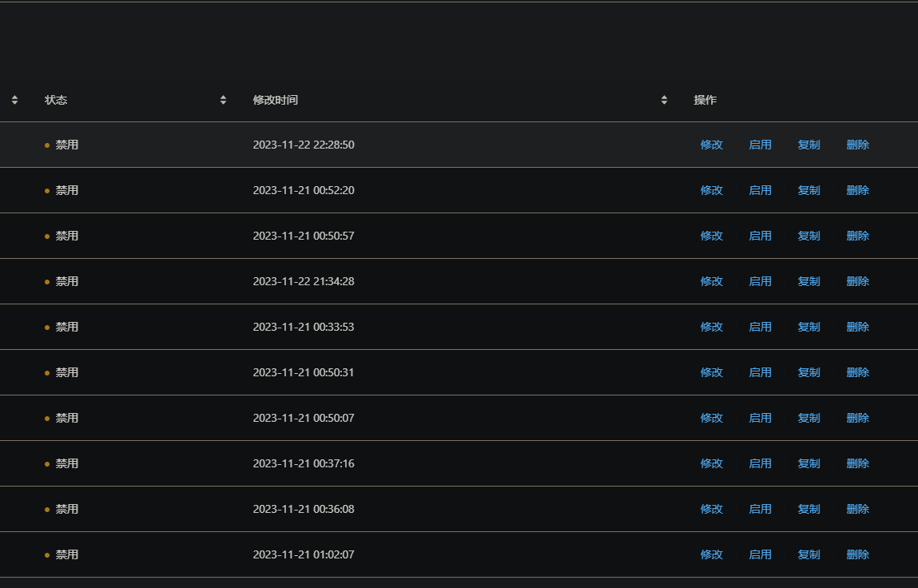Click the 操作 column header
The image size is (918, 588).
[706, 99]
